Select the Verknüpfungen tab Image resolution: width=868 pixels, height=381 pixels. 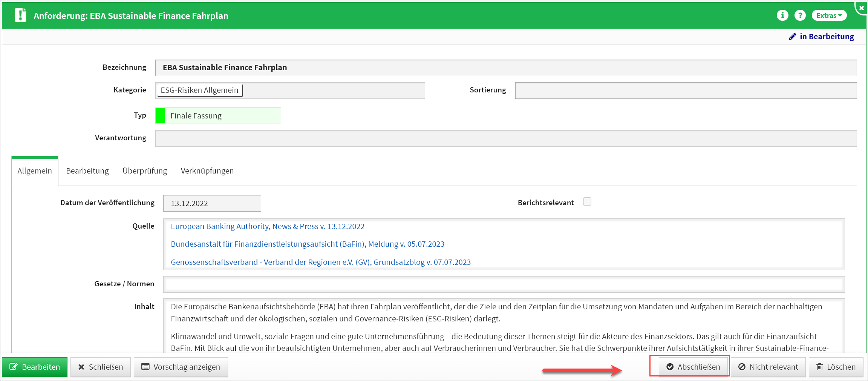(x=207, y=171)
